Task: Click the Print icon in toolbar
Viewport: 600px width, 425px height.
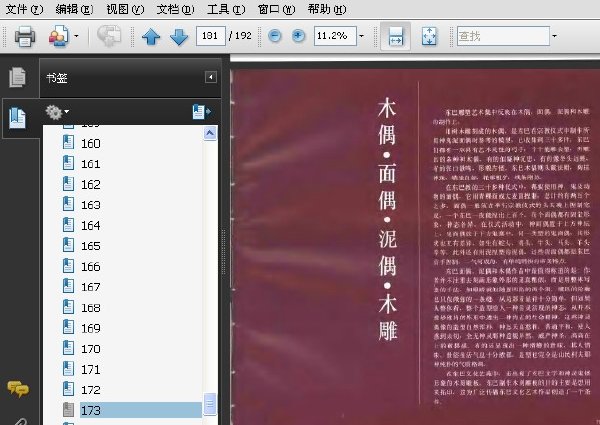Action: (x=25, y=36)
